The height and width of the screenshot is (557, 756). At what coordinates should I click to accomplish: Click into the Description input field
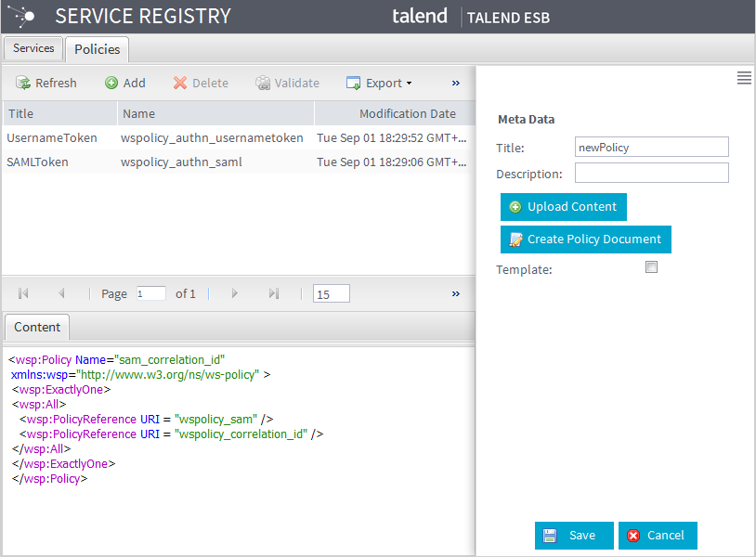[x=651, y=173]
